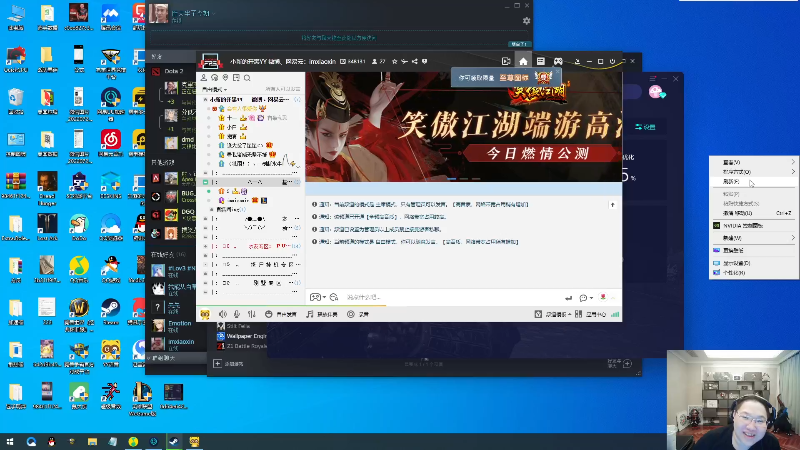800x450 pixels.
Task: Click the add game plus button in Steam
Action: [x=217, y=364]
